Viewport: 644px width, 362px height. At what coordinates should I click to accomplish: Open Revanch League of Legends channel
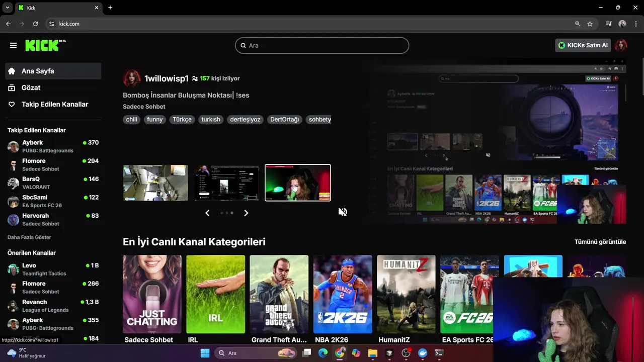point(53,306)
